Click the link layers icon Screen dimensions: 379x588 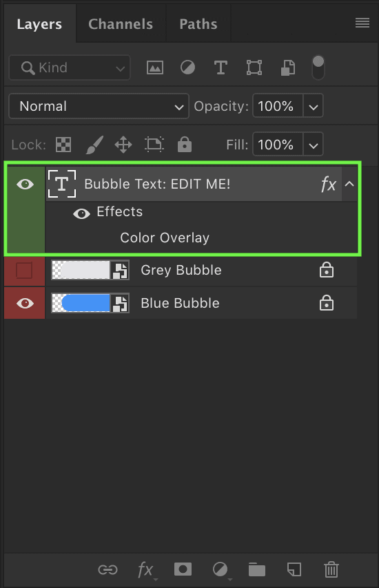point(107,569)
